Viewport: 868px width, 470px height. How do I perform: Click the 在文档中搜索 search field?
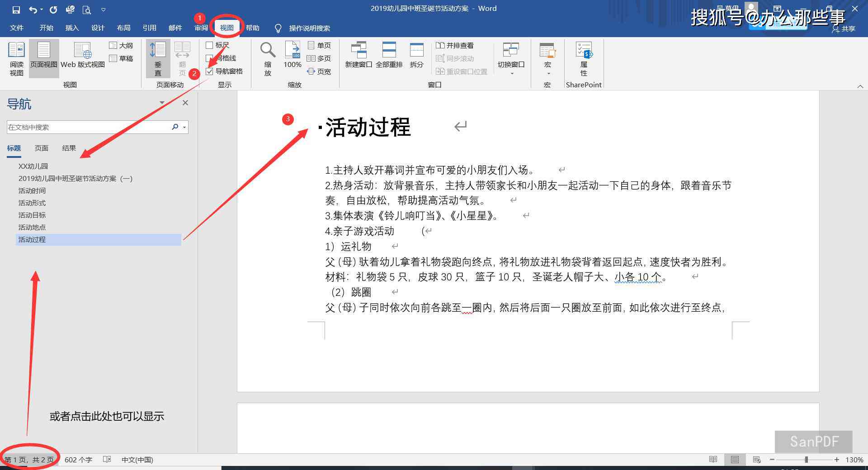click(x=89, y=127)
